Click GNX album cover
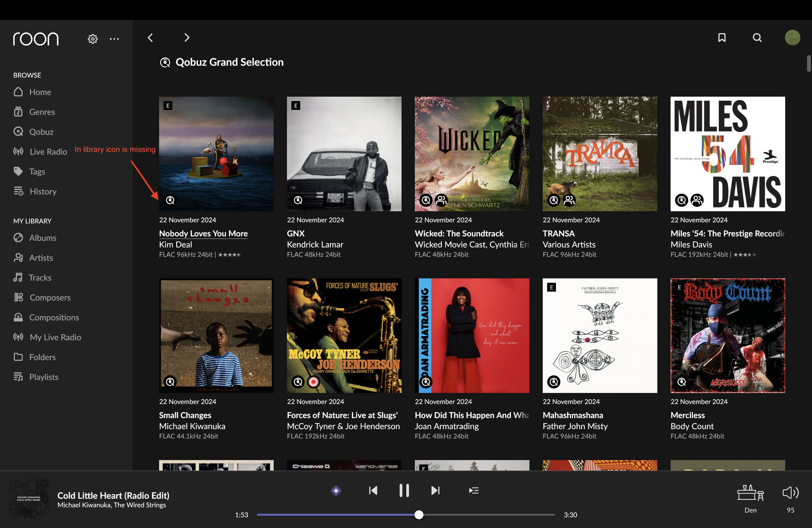This screenshot has width=812, height=528. point(344,154)
